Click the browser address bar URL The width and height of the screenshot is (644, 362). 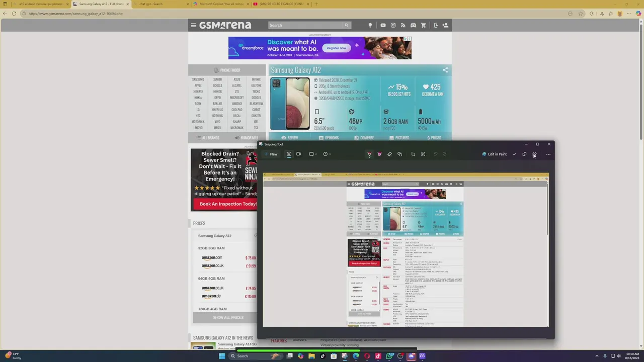pos(75,14)
